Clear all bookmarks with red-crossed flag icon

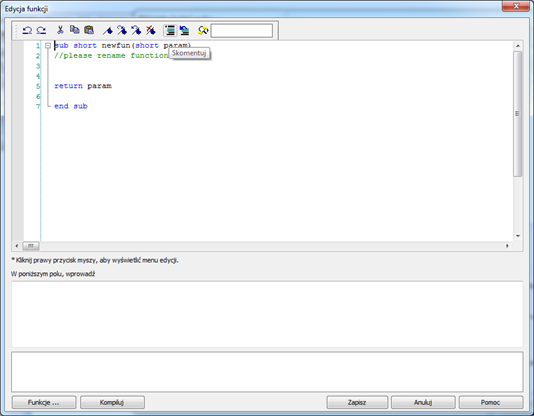[151, 30]
